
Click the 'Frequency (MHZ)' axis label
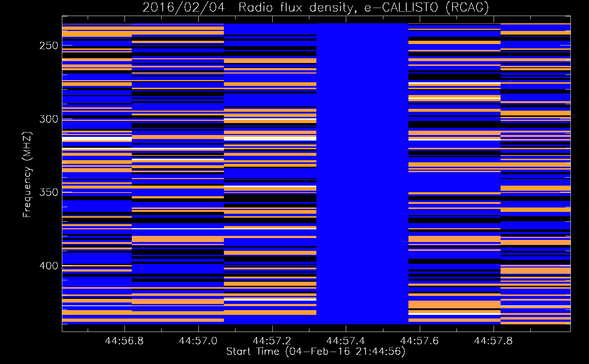(x=27, y=174)
